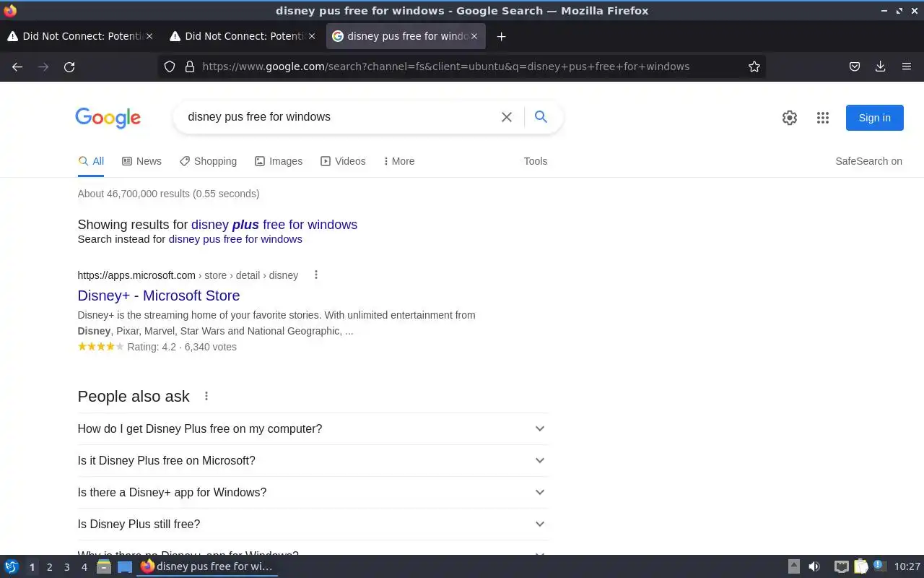The width and height of the screenshot is (924, 578).
Task: Click the apps.microsoft.com result URL
Action: coord(188,275)
